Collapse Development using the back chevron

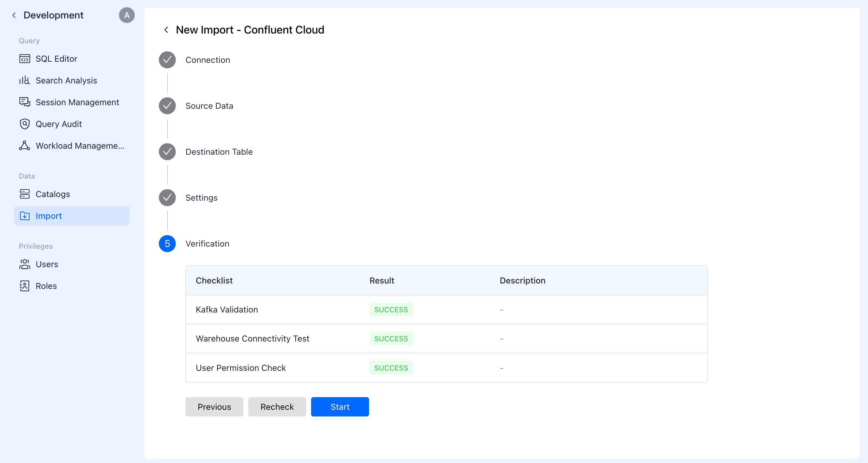tap(14, 15)
